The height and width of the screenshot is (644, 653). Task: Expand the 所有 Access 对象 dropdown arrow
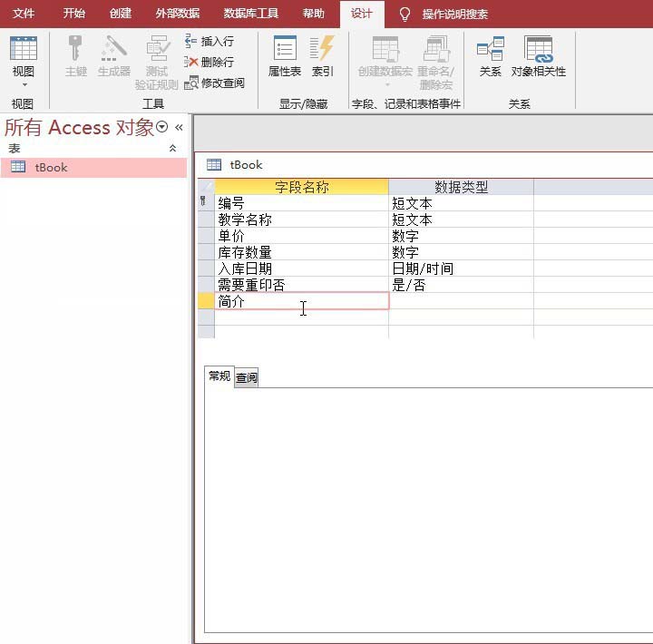tap(162, 128)
